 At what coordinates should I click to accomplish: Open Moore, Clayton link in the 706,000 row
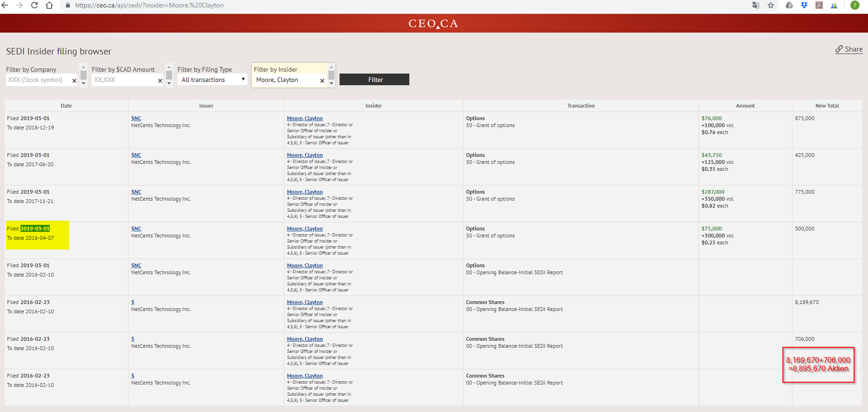click(x=305, y=339)
